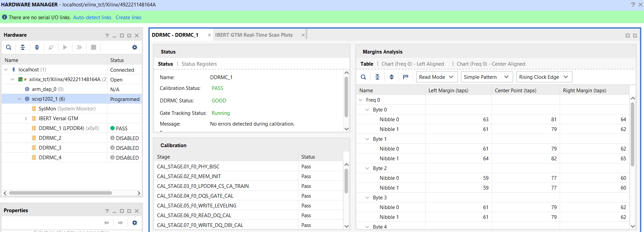The image size is (644, 232).
Task: Open the Read Mode dropdown
Action: [x=437, y=77]
